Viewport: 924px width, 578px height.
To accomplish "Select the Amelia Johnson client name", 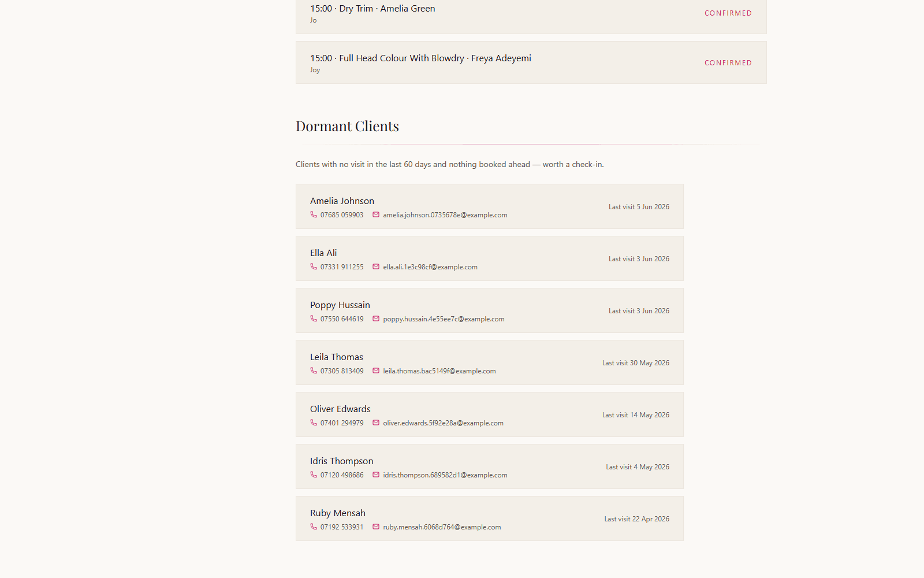I will pyautogui.click(x=342, y=201).
